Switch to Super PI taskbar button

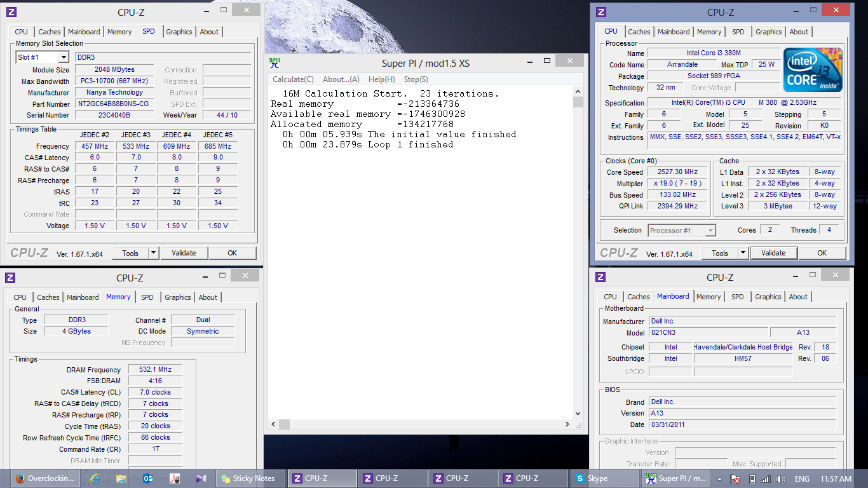[x=675, y=478]
